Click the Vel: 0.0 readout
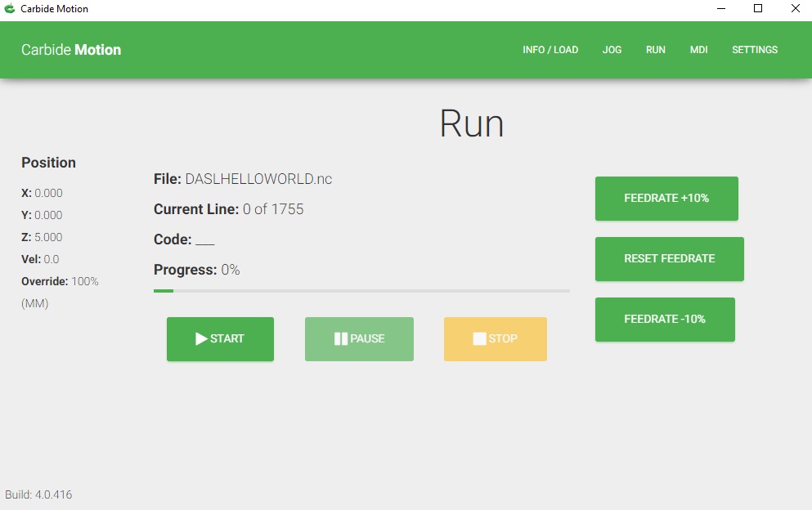Image resolution: width=812 pixels, height=510 pixels. 40,259
